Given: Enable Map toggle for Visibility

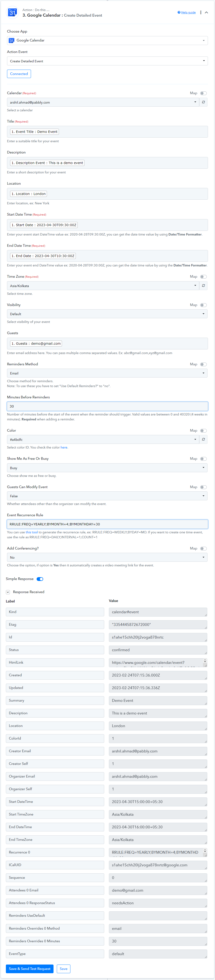Looking at the screenshot, I should [203, 305].
